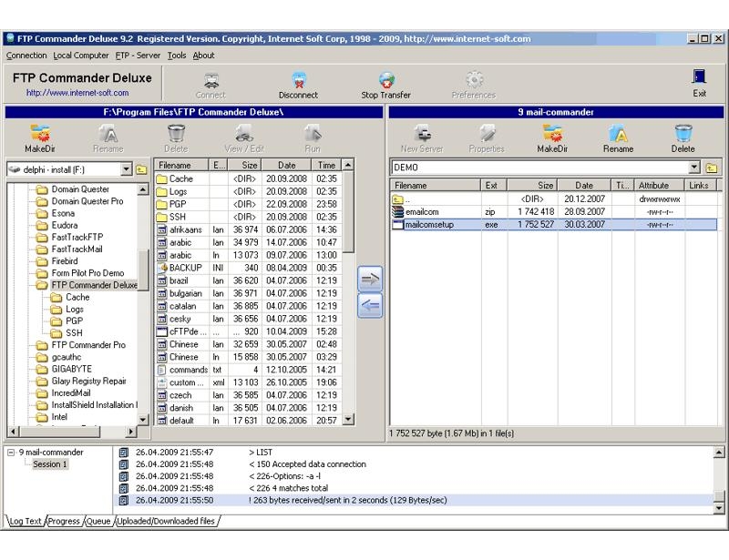Click server Delete icon in right panel
This screenshot has height=560, width=729.
[x=683, y=133]
